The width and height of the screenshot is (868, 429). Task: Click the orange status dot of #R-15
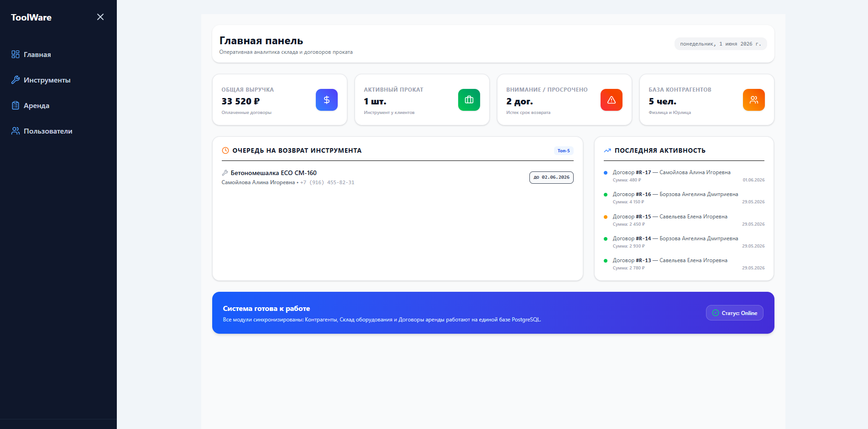[x=606, y=217]
